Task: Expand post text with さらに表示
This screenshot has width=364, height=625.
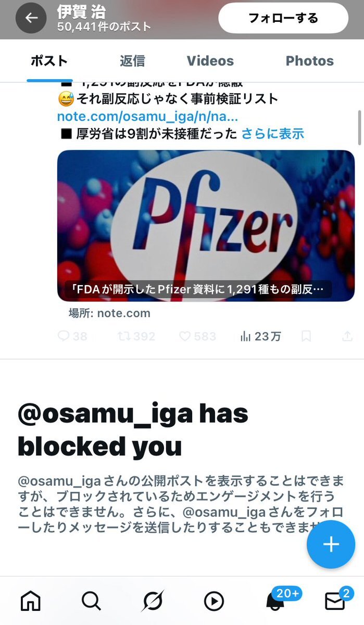Action: point(273,133)
